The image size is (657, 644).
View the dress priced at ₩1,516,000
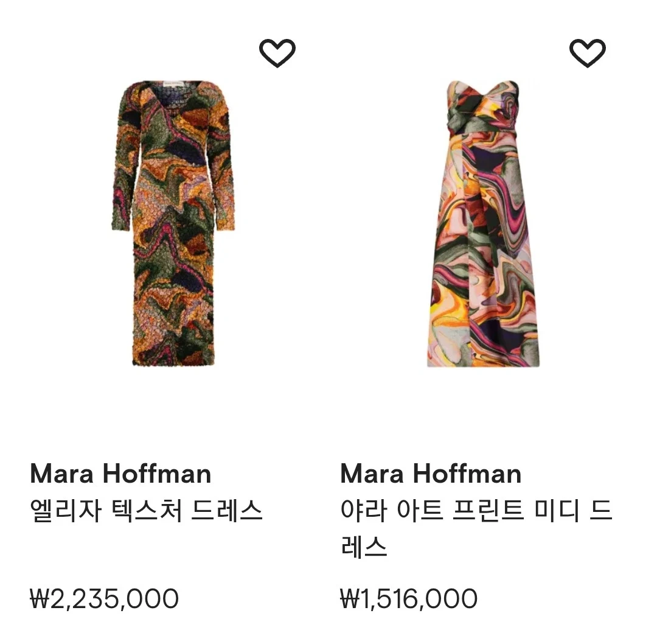click(x=482, y=223)
